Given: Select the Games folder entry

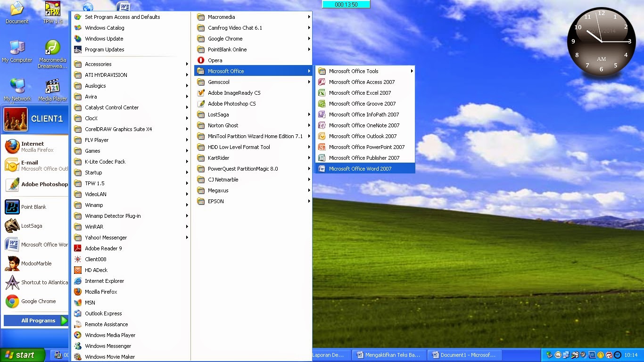Looking at the screenshot, I should pyautogui.click(x=131, y=151).
